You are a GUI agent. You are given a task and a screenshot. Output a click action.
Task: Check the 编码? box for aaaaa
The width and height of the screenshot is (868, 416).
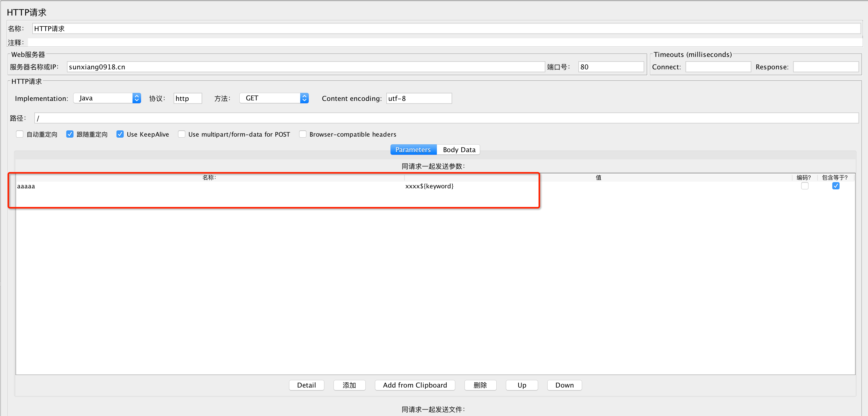(x=805, y=186)
